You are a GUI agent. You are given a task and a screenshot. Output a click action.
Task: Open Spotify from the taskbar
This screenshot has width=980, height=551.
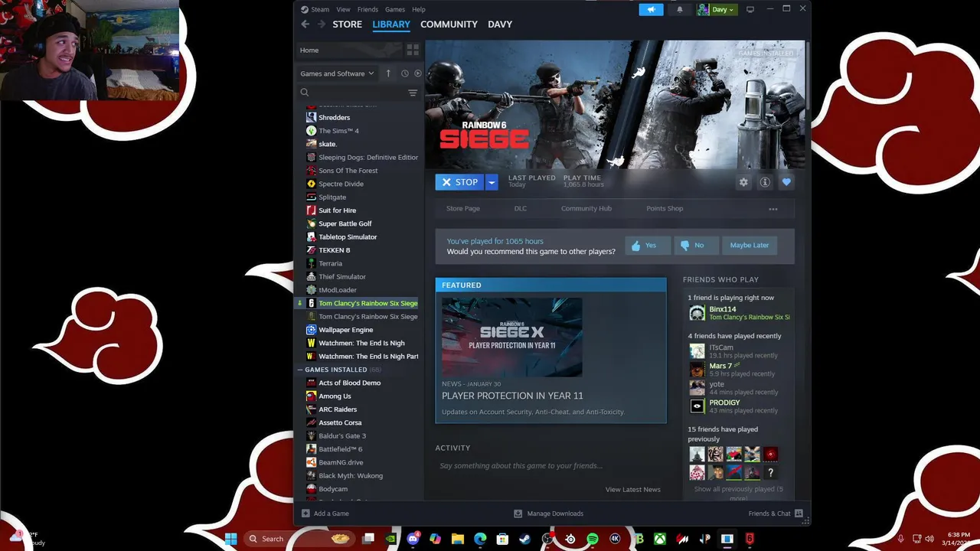592,539
